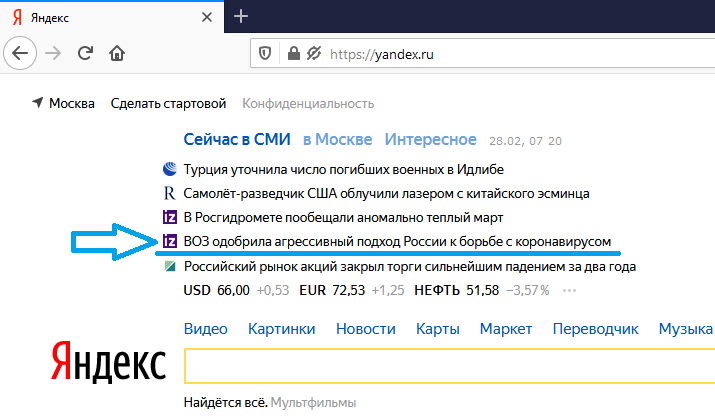This screenshot has height=416, width=715.
Task: Focus the Yandex search input field
Action: coord(450,366)
